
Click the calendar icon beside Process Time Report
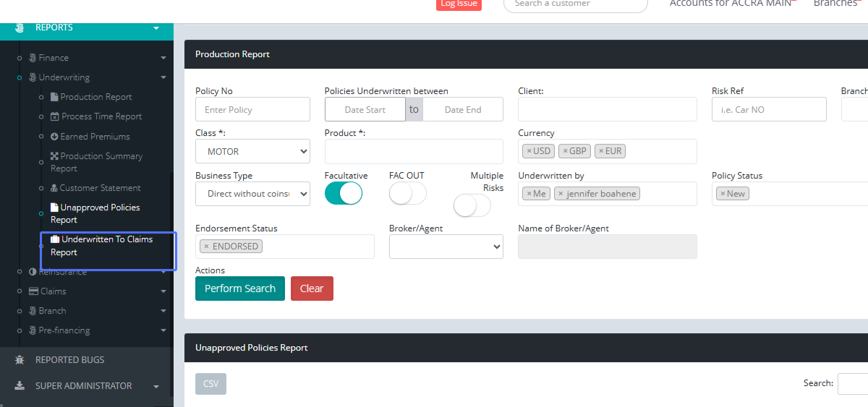click(x=54, y=116)
